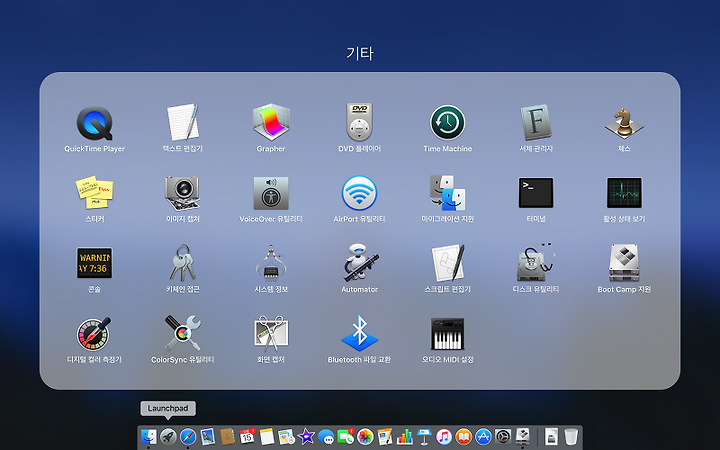
Task: Launch the 체스 (Chess) app
Action: 624,123
